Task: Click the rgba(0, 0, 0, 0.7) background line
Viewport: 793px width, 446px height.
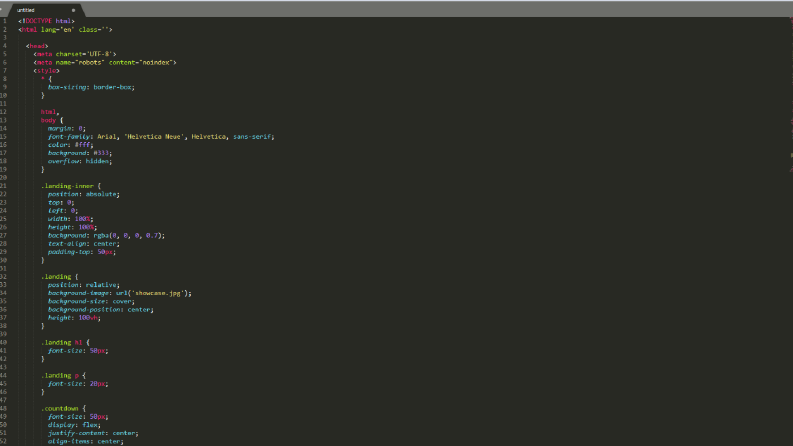Action: pos(107,236)
